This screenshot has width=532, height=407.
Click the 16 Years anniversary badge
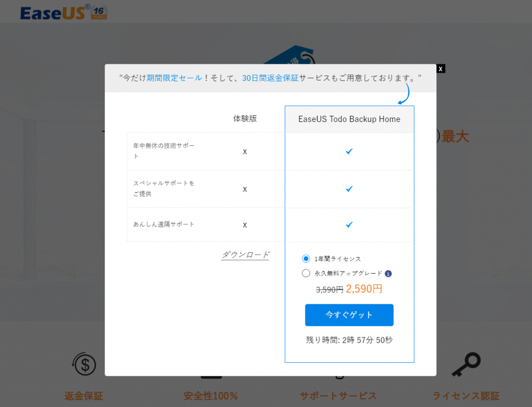click(99, 12)
